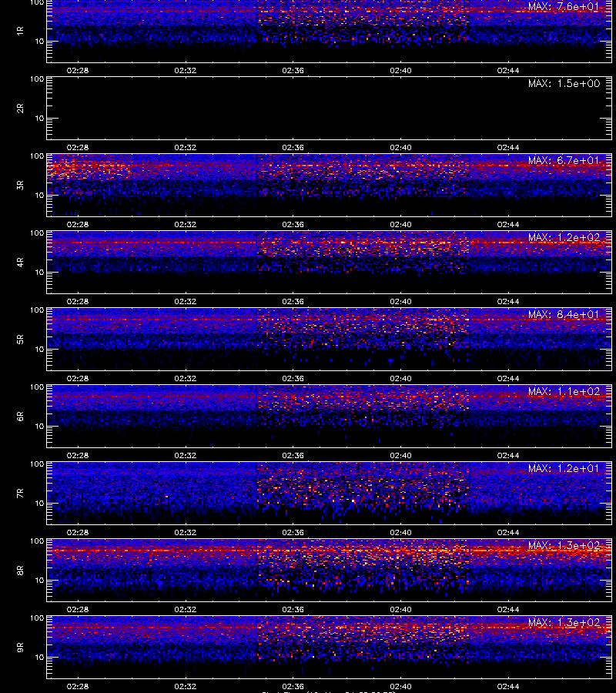Select the MAX: 1.2e+01 readout
616x693 pixels.
coord(564,468)
